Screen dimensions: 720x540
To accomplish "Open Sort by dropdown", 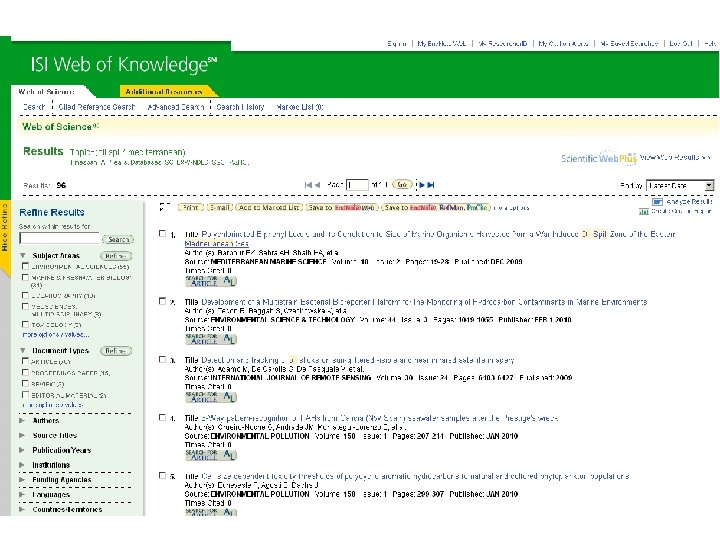I will point(680,186).
